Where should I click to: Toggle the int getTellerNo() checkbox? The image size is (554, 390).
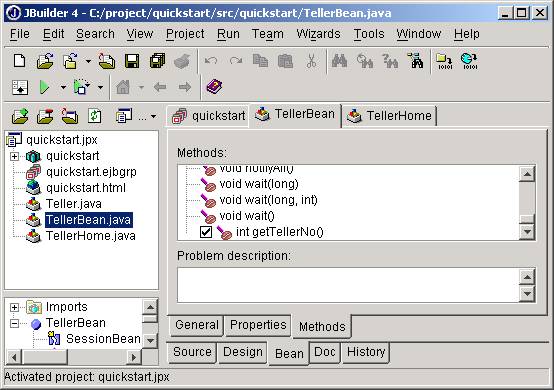(x=206, y=232)
